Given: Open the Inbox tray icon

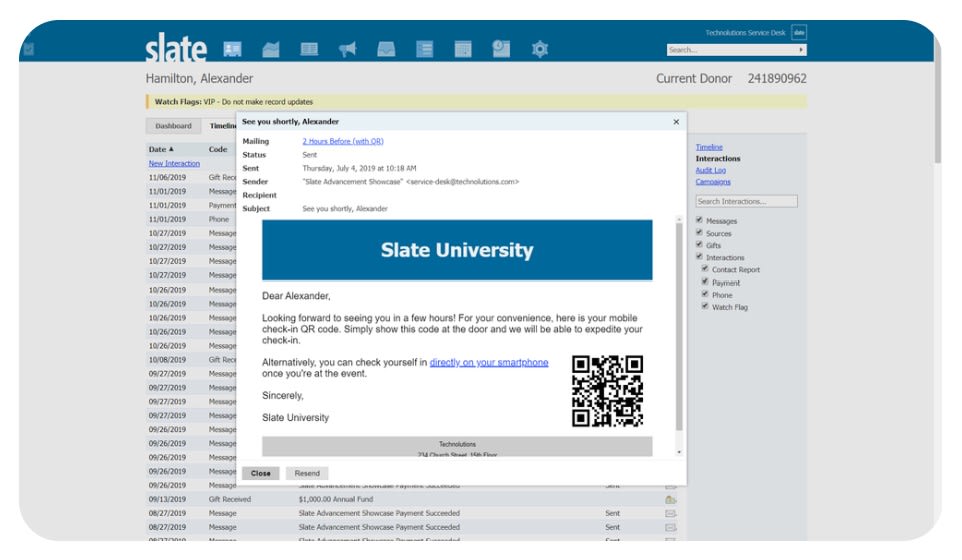Looking at the screenshot, I should point(386,49).
